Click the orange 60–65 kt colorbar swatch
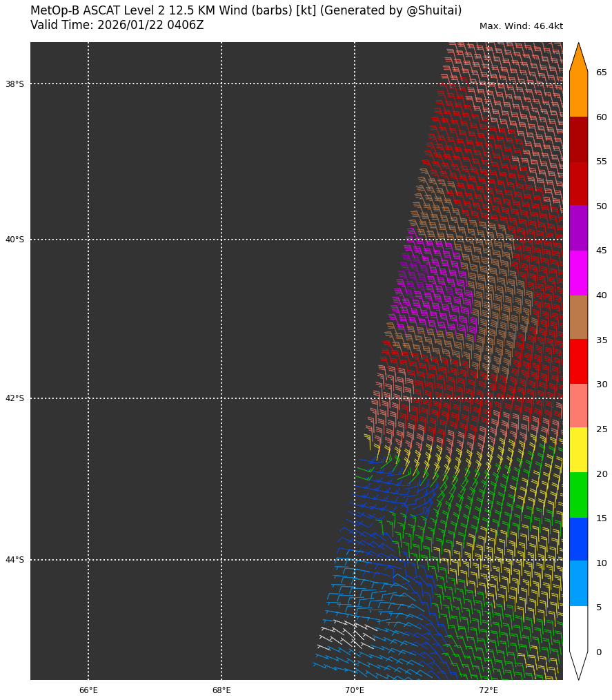The height and width of the screenshot is (700, 612). 578,95
